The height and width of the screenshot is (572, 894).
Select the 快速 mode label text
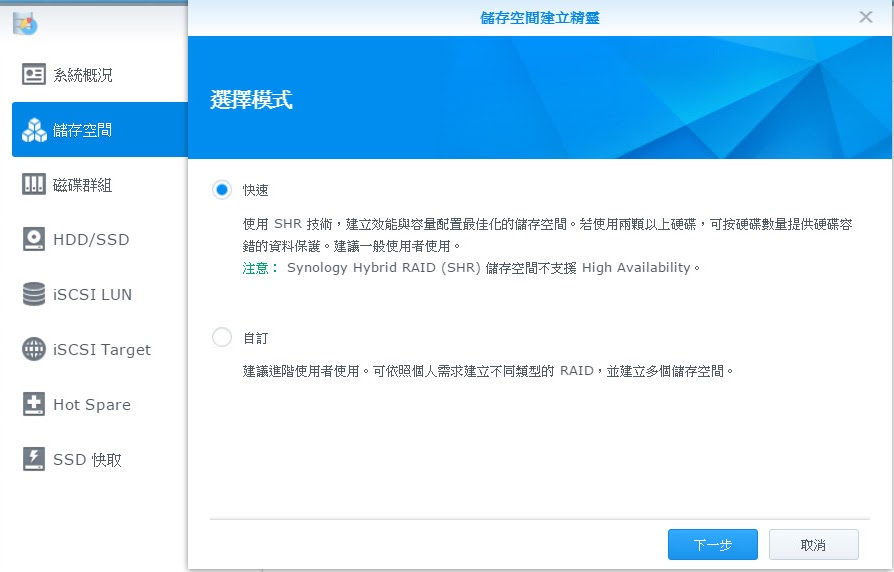pyautogui.click(x=255, y=190)
